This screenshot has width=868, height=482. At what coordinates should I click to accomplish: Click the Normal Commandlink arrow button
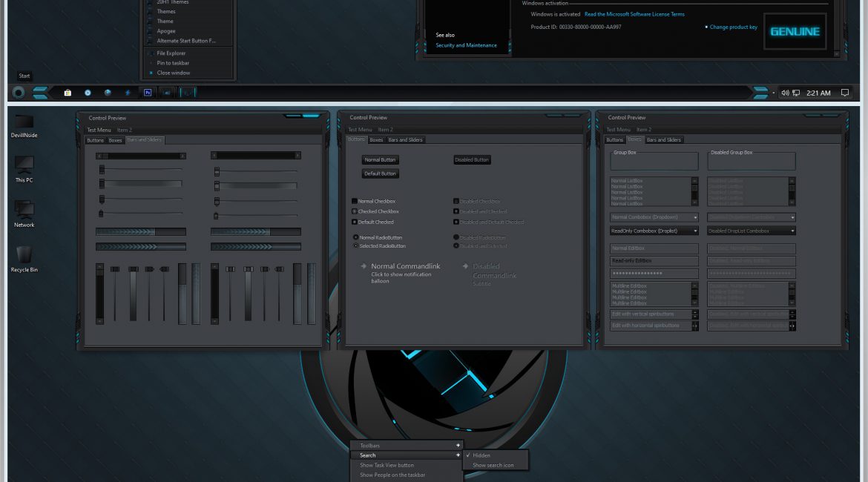[x=364, y=266]
